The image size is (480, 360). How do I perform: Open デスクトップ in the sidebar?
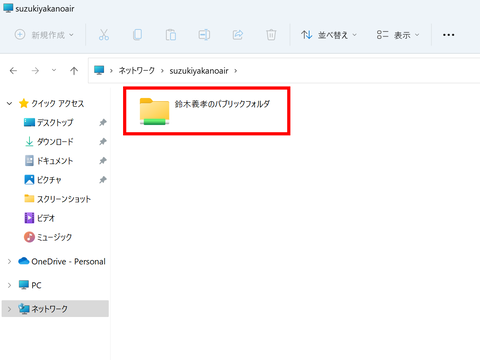click(x=49, y=123)
